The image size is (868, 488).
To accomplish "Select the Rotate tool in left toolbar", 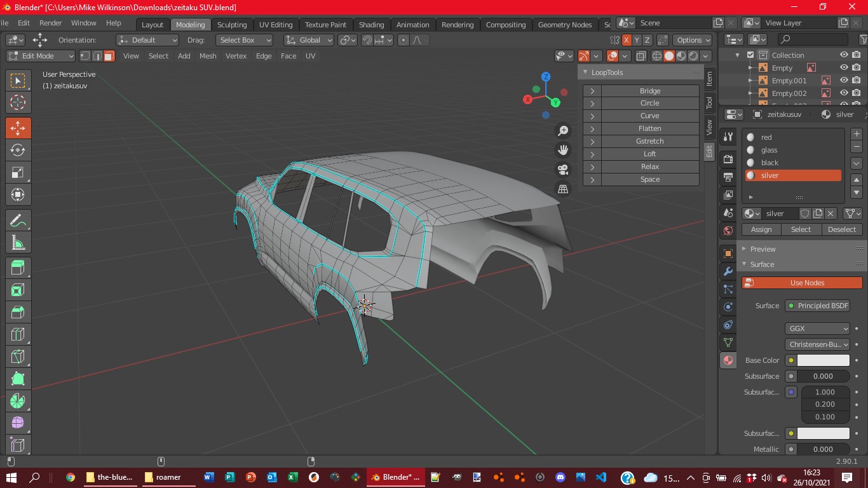I will click(x=18, y=151).
